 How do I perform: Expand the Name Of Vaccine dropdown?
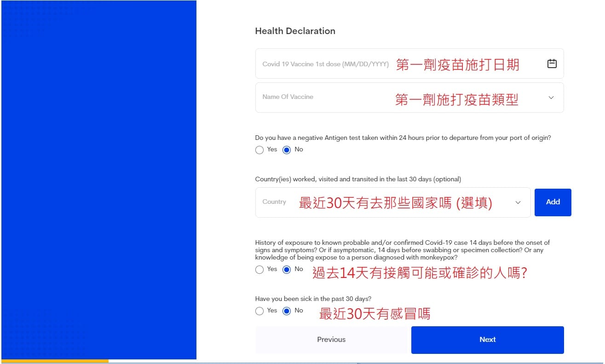tap(409, 98)
